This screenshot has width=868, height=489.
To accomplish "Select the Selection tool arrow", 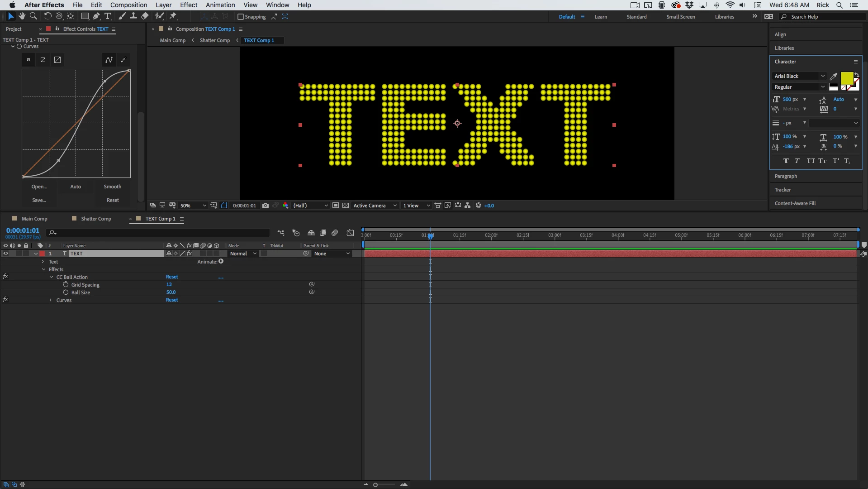I will click(x=11, y=16).
